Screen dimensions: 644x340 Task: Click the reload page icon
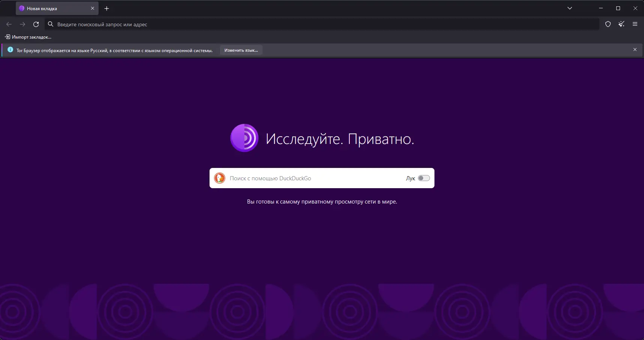pyautogui.click(x=36, y=24)
